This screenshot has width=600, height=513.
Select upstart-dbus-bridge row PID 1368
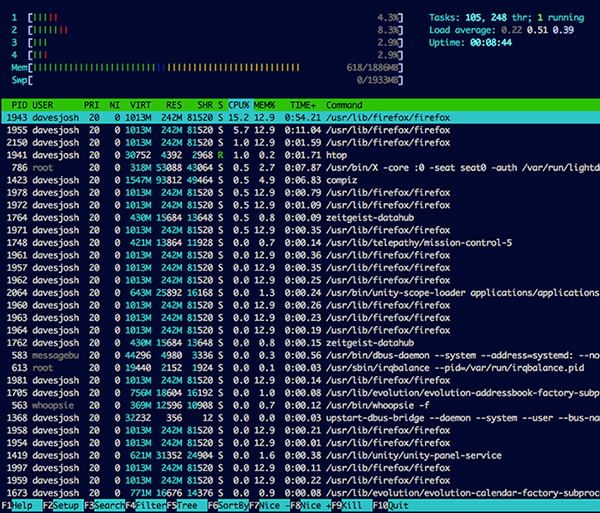point(301,418)
